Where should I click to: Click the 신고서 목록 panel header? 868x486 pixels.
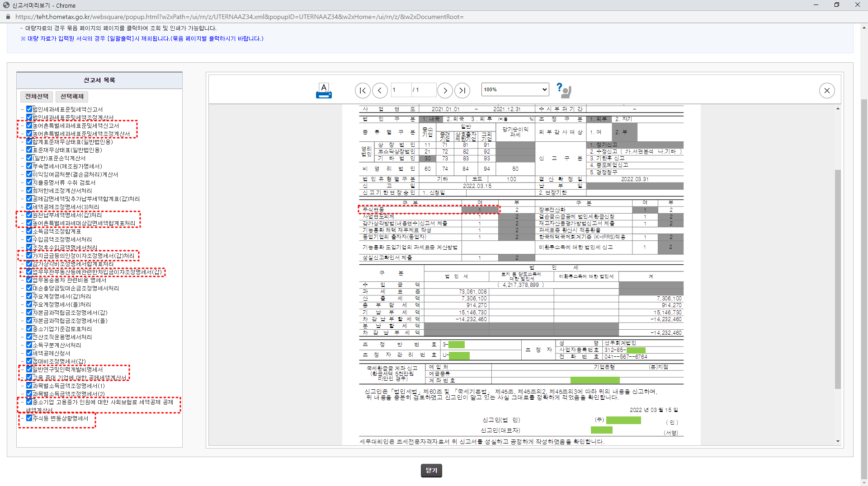(99, 80)
